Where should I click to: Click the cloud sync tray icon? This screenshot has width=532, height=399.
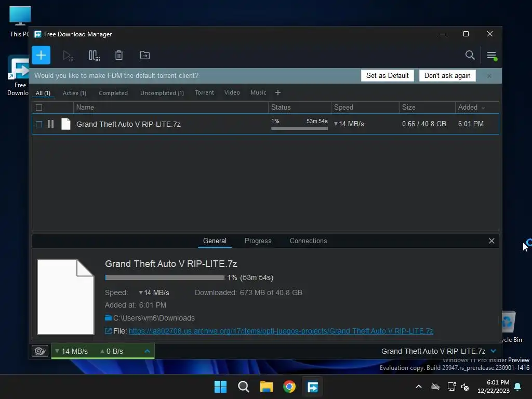435,387
